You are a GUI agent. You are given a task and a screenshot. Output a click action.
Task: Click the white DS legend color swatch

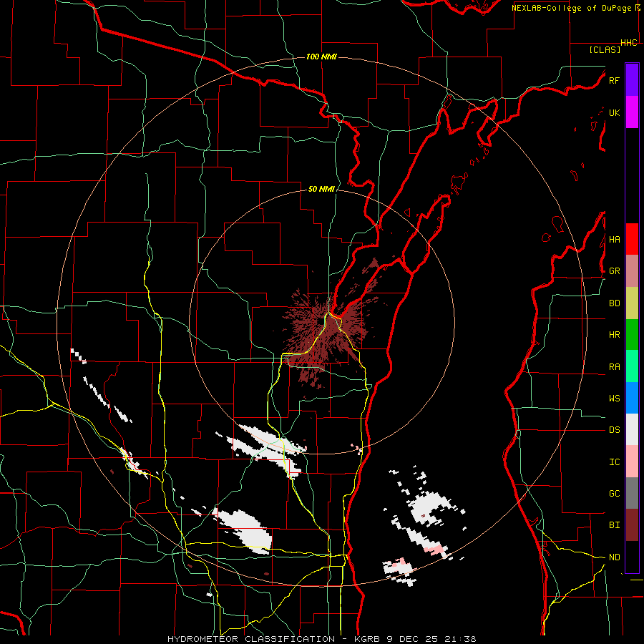[632, 429]
